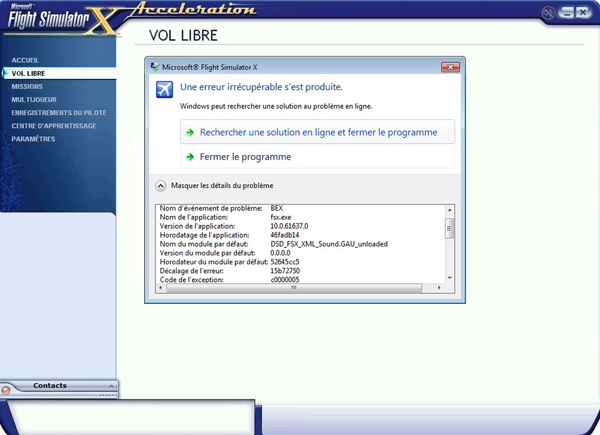This screenshot has height=435, width=600.
Task: Open CENTRE D'APPRENTISSAGE
Action: coord(54,125)
